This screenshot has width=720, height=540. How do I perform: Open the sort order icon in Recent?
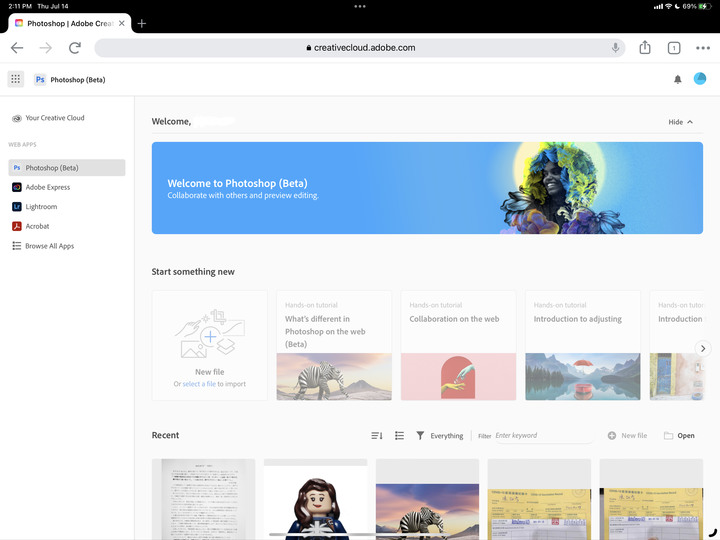tap(377, 435)
